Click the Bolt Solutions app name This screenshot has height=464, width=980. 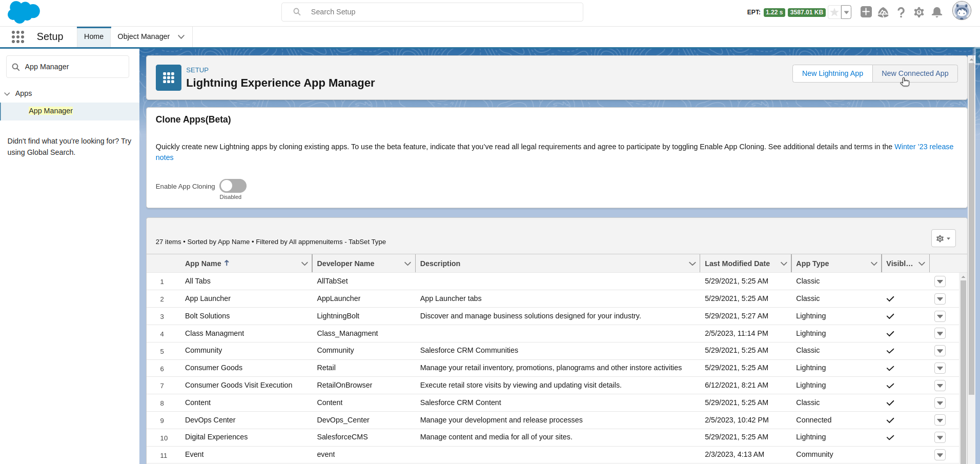[x=207, y=316]
